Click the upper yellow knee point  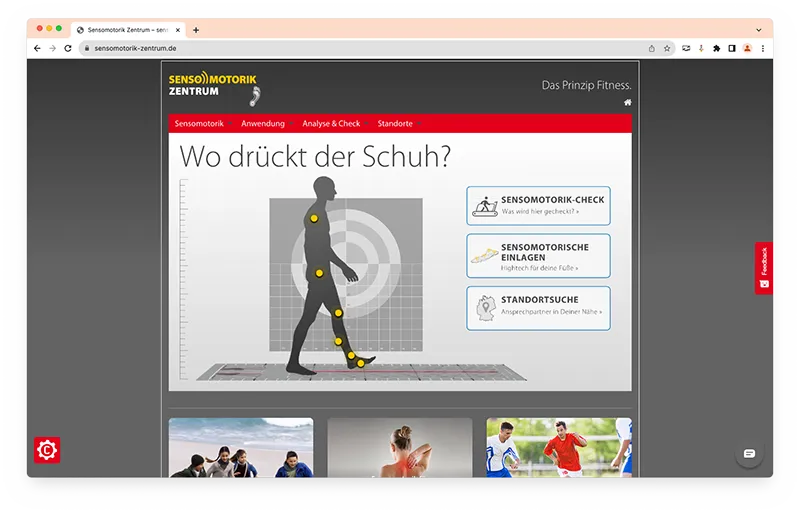click(338, 313)
